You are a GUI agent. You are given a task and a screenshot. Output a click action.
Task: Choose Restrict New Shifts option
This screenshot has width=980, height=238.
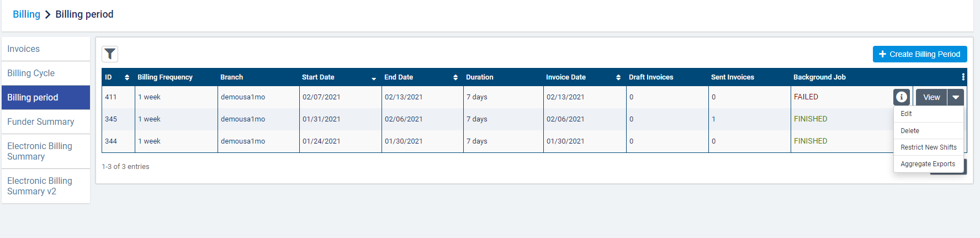[929, 147]
